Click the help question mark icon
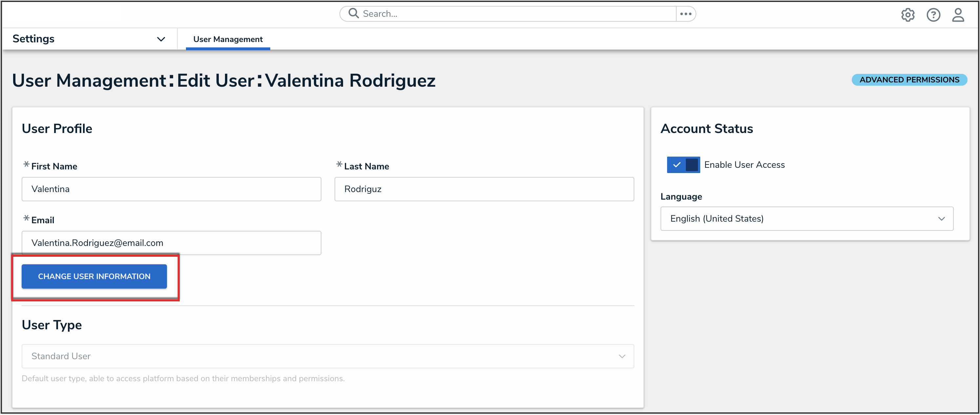The width and height of the screenshot is (980, 415). tap(933, 15)
